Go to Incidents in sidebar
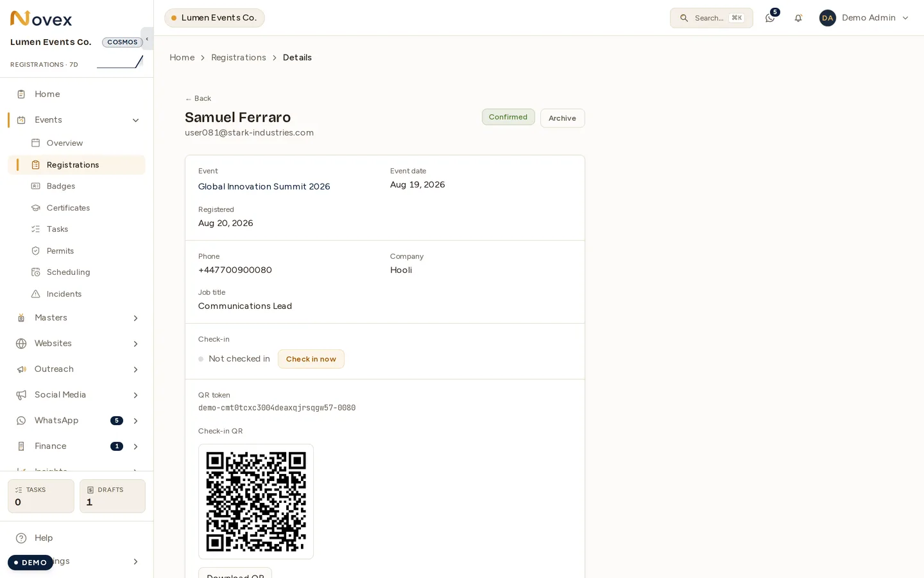 (76, 294)
